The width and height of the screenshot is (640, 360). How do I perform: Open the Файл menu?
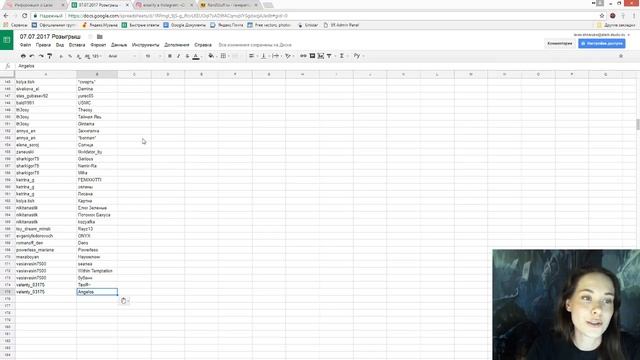[x=25, y=45]
